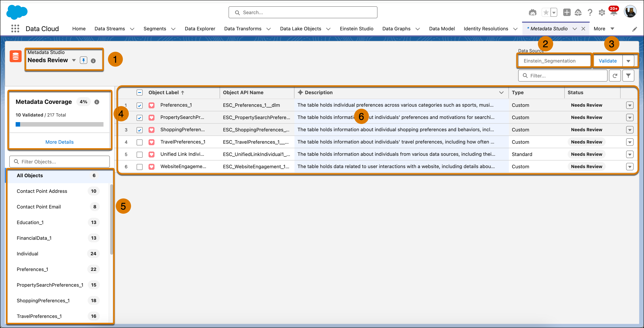The height and width of the screenshot is (328, 644).
Task: Pin the Needs Review list view
Action: [84, 60]
